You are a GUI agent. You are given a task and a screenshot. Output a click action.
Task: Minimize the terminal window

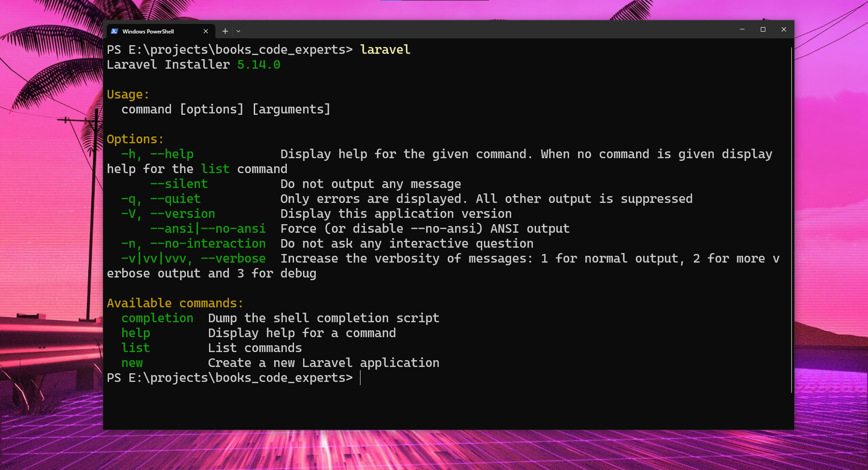click(742, 29)
